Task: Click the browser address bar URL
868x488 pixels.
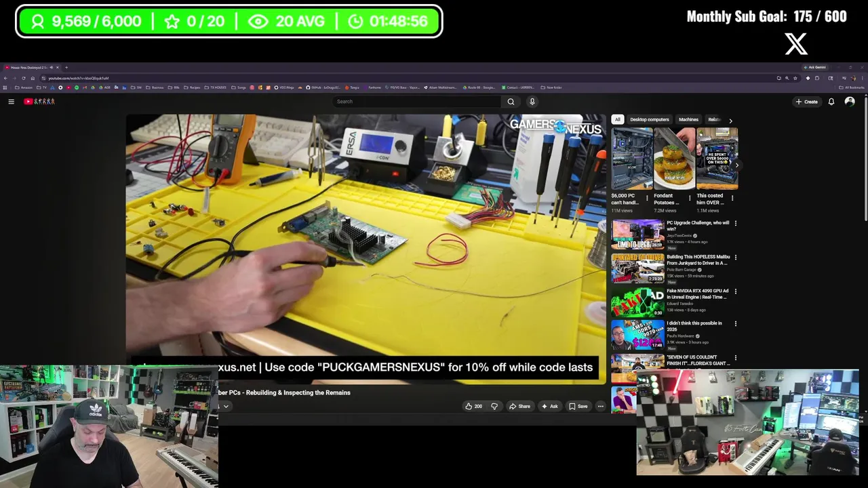Action: click(x=78, y=78)
